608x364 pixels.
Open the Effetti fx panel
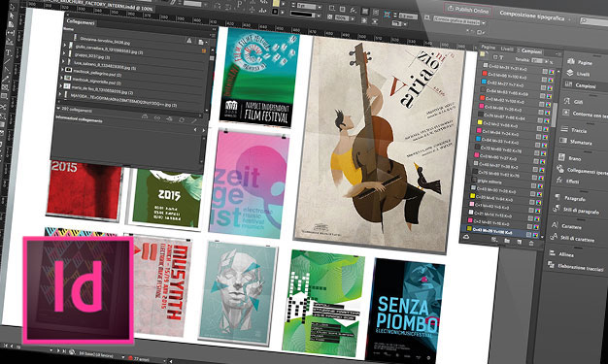[567, 181]
